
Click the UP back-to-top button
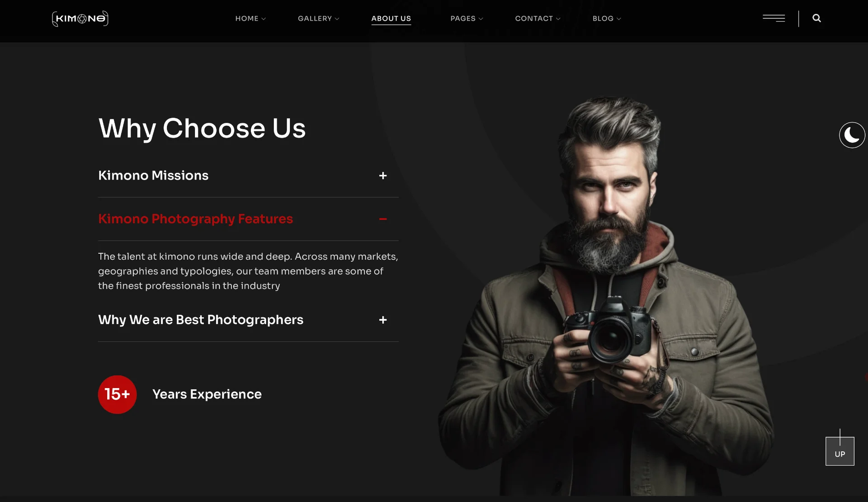[840, 451]
